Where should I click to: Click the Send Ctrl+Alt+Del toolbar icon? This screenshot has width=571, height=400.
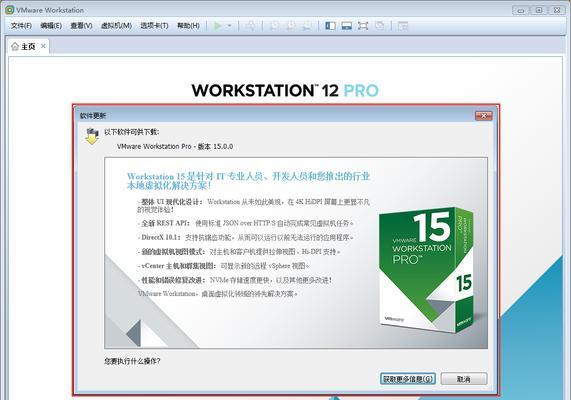point(250,26)
